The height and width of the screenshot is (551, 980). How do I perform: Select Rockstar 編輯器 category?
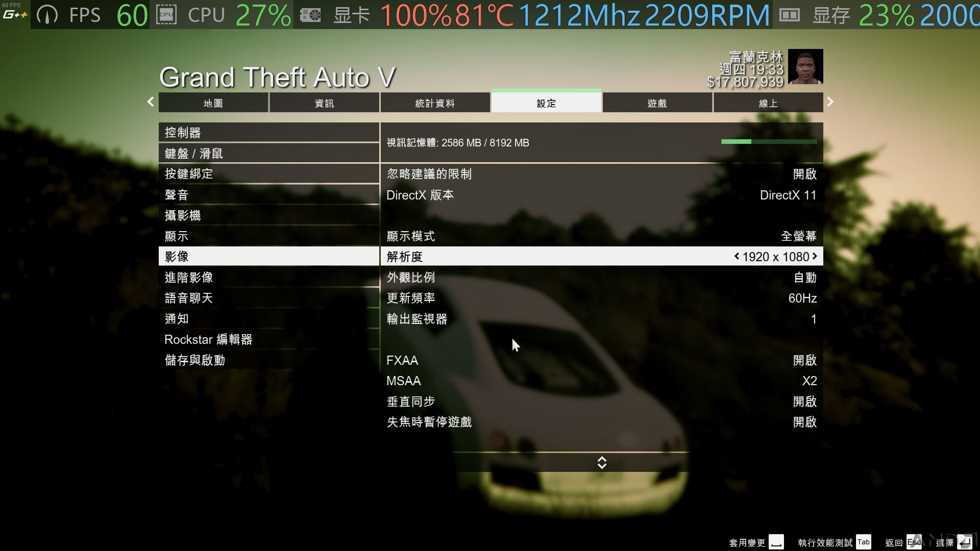(x=269, y=339)
